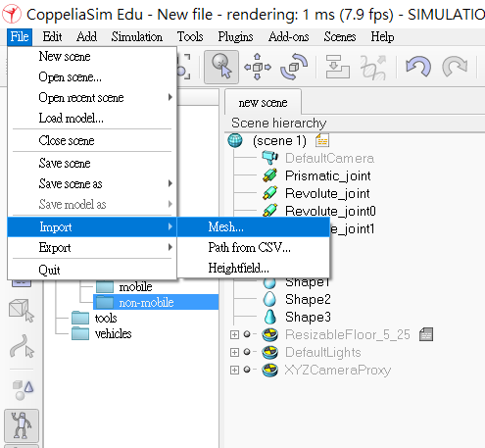Viewport: 485px width, 448px height.
Task: Open the scene script icon next to scene 1
Action: (322, 140)
